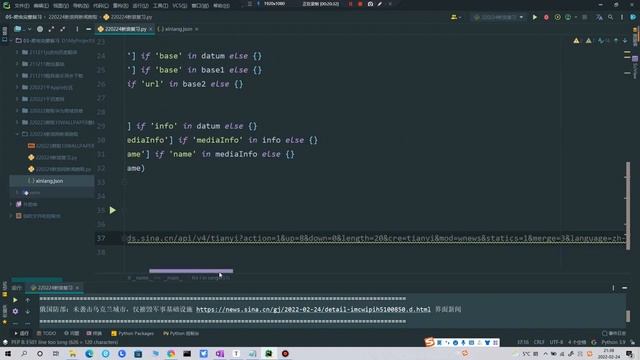Open Python Console tool window
Viewport: 640px width, 360px height.
coord(181,333)
